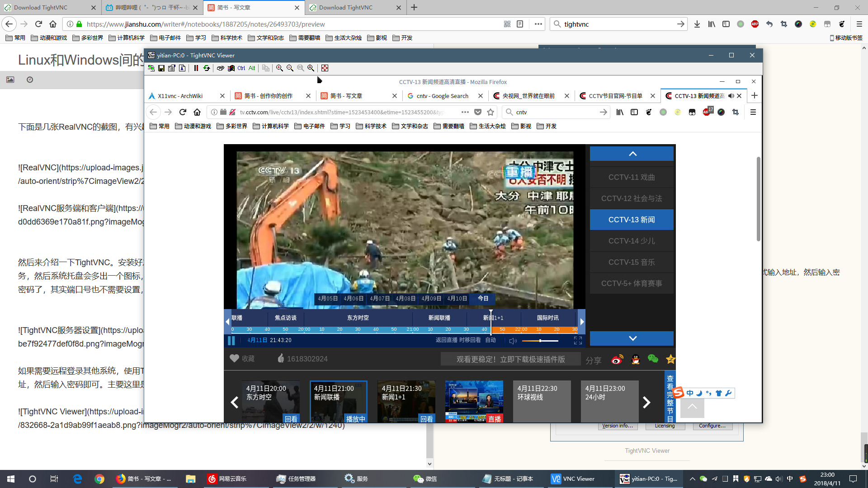
Task: Share the CCTV stream to WeChat
Action: click(653, 359)
